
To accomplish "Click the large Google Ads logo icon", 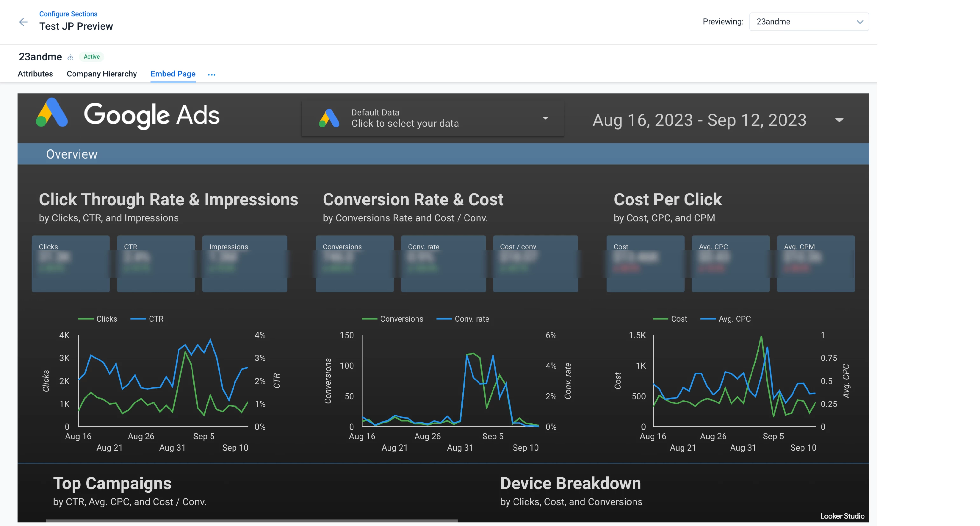I will pos(52,113).
